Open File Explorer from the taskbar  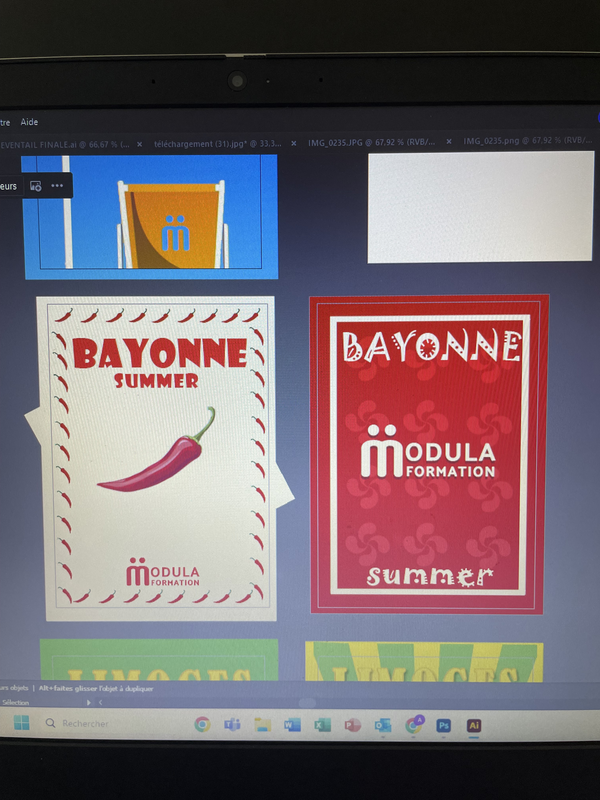coord(262,725)
